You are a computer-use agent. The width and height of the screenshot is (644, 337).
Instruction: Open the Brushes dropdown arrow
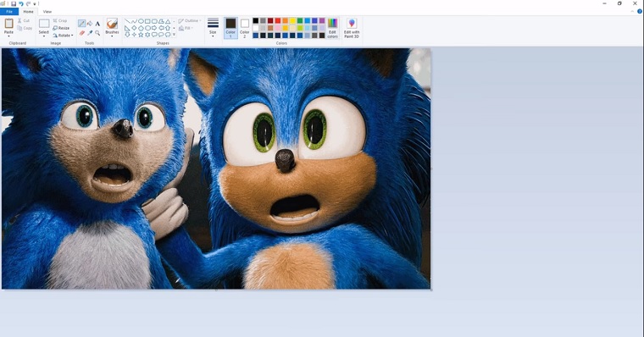pyautogui.click(x=112, y=36)
